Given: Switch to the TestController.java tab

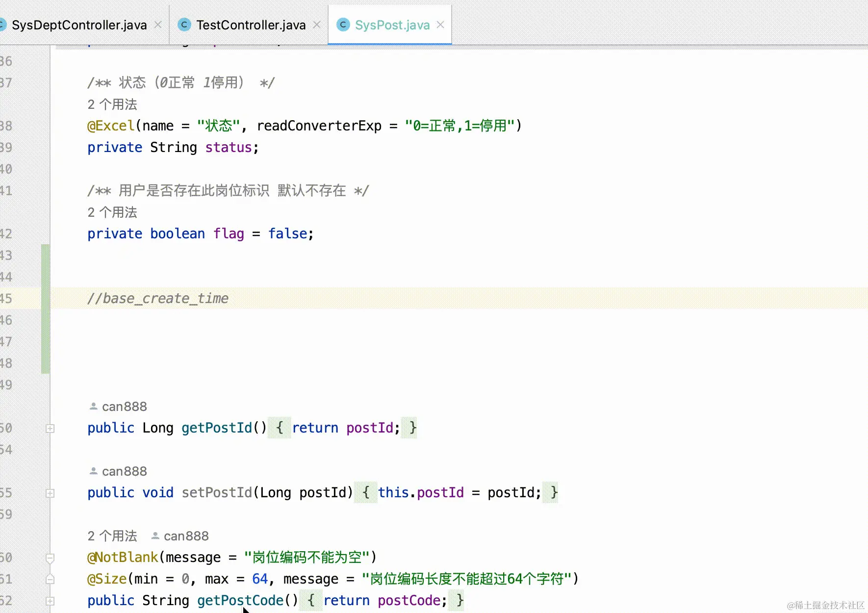Looking at the screenshot, I should point(251,25).
